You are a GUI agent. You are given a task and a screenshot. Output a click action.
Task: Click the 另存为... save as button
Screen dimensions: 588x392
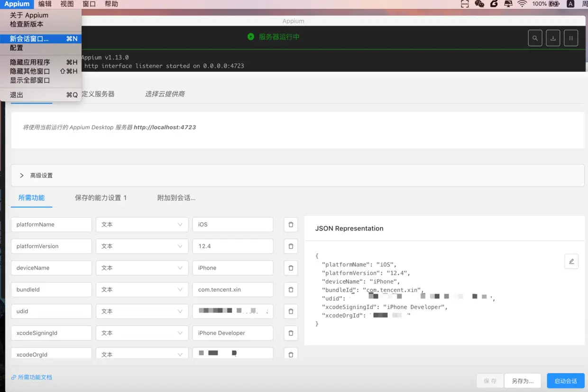(523, 381)
